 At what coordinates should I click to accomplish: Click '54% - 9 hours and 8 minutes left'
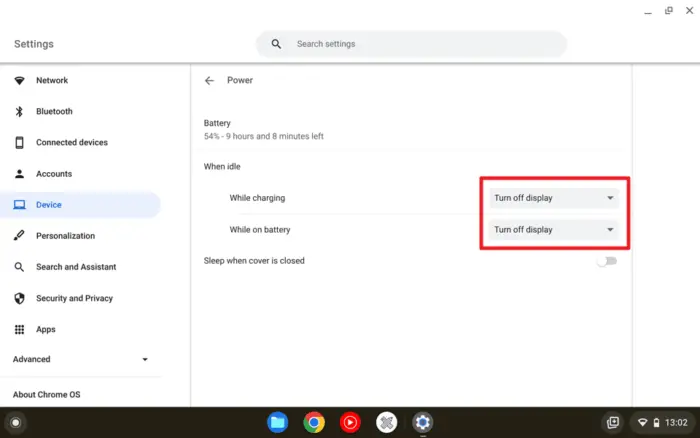tap(263, 136)
